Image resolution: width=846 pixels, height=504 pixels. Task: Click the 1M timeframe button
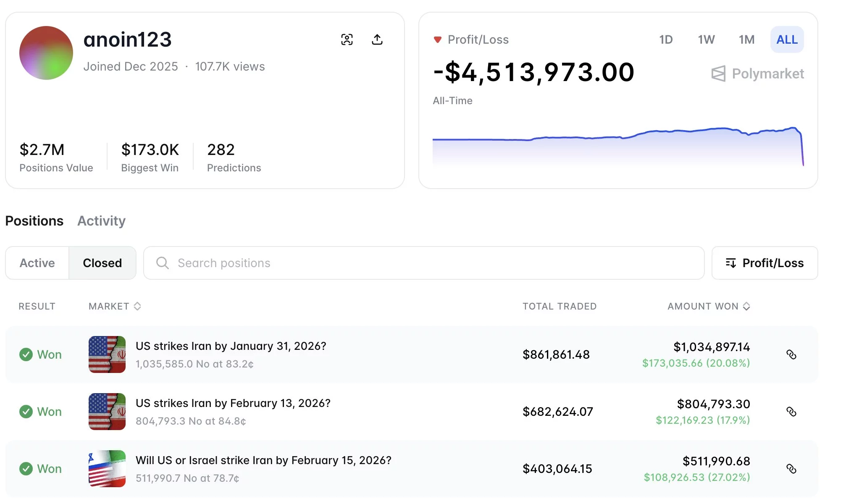click(x=746, y=39)
